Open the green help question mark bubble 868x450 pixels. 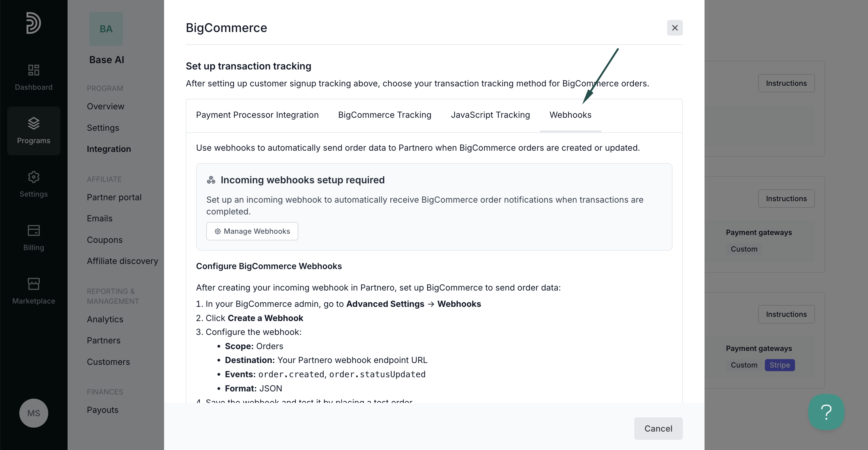[826, 412]
